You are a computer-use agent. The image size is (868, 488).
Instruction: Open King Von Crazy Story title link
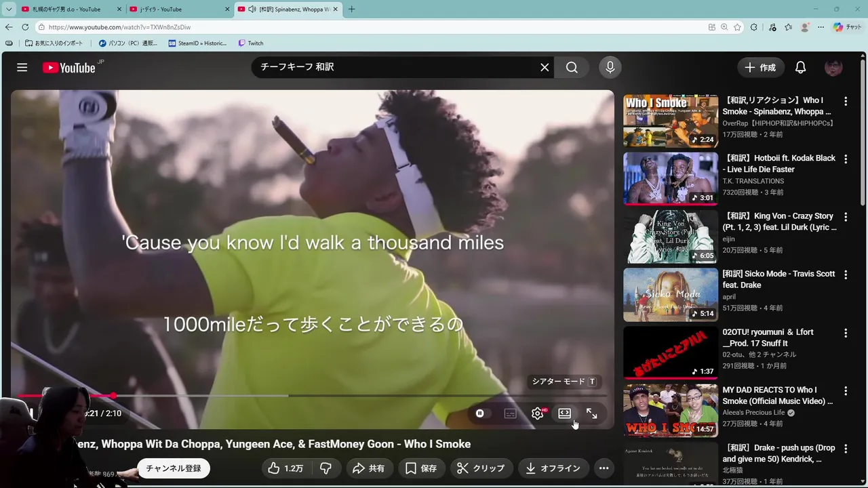(779, 222)
